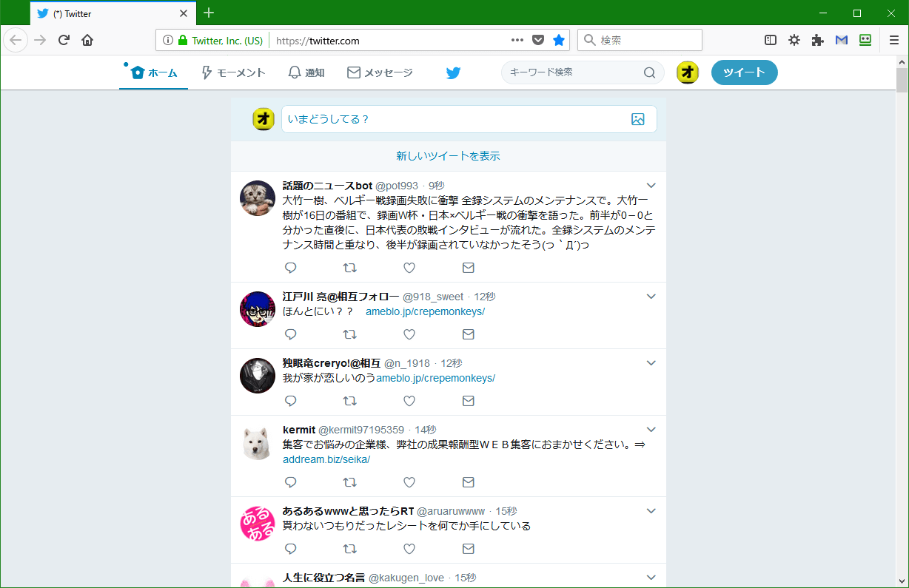Retweet the 話題のニュースbot tweet
This screenshot has height=588, width=909.
tap(350, 268)
